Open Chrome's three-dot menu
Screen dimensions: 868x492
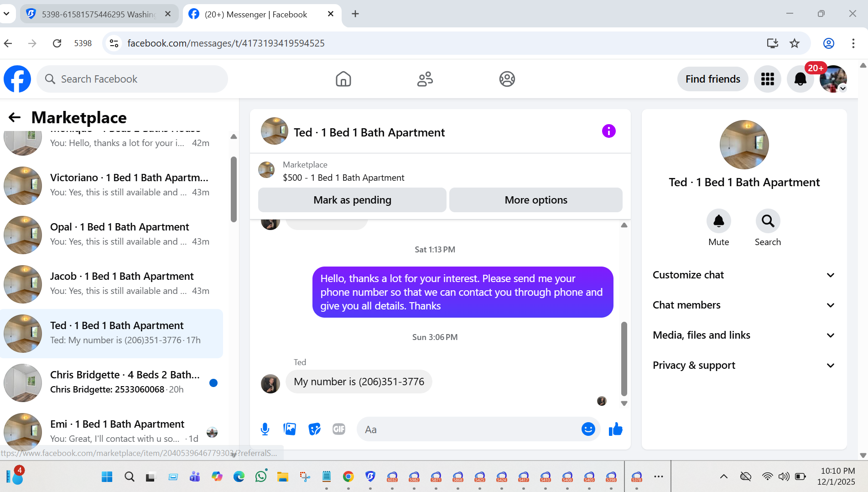(853, 43)
